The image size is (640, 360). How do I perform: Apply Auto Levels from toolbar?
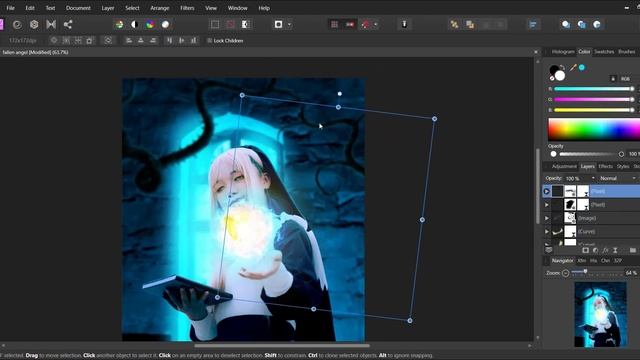coord(119,24)
